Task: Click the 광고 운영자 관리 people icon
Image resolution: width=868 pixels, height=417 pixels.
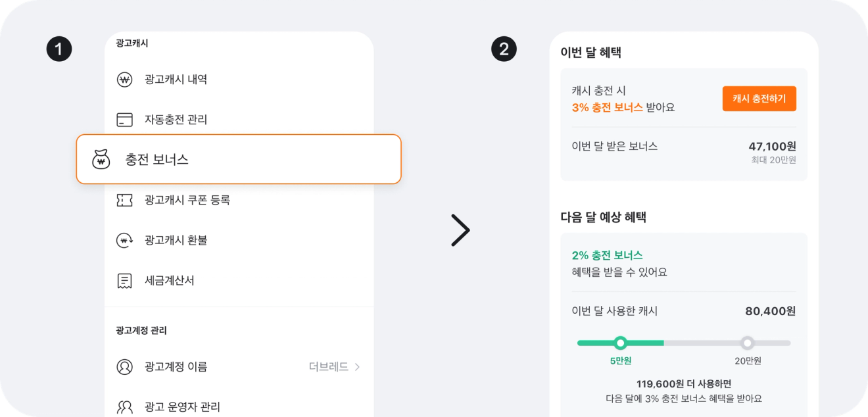Action: pos(125,407)
